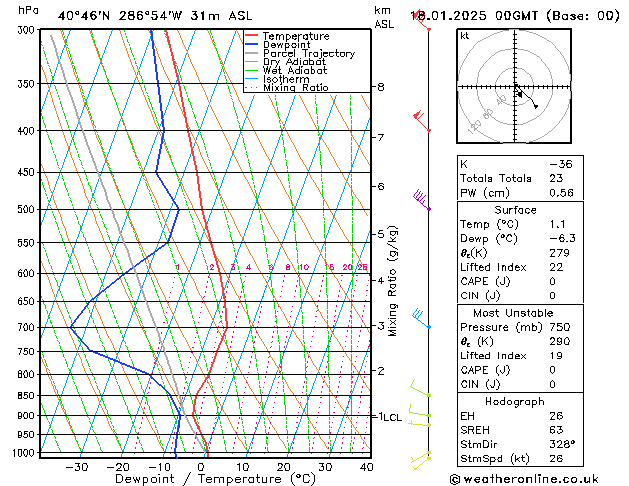
Task: Click the yellow wind barb at the bottom
Action: click(x=422, y=459)
